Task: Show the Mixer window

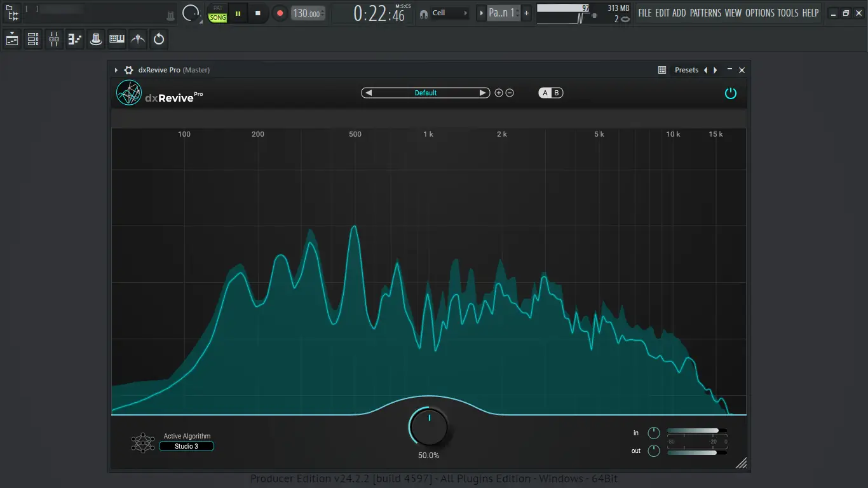Action: pos(54,39)
